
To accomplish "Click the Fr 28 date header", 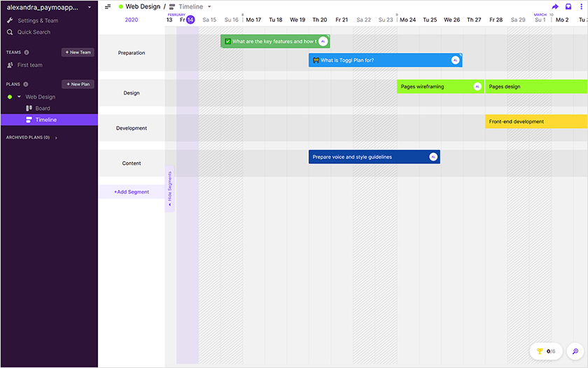I will coord(496,20).
